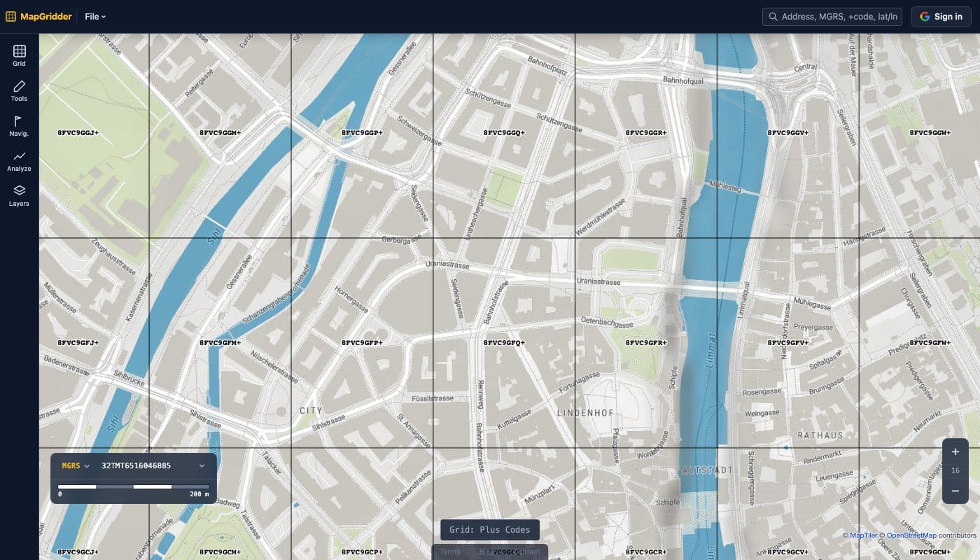Viewport: 980px width, 560px height.
Task: Click plus code label 8FVC9GGM+
Action: coord(220,132)
